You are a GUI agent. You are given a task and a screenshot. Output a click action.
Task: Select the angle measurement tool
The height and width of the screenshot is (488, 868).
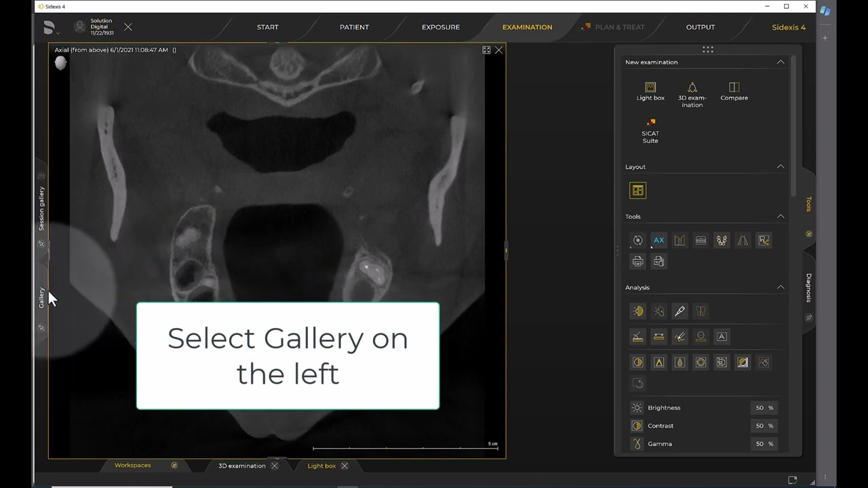tap(637, 336)
